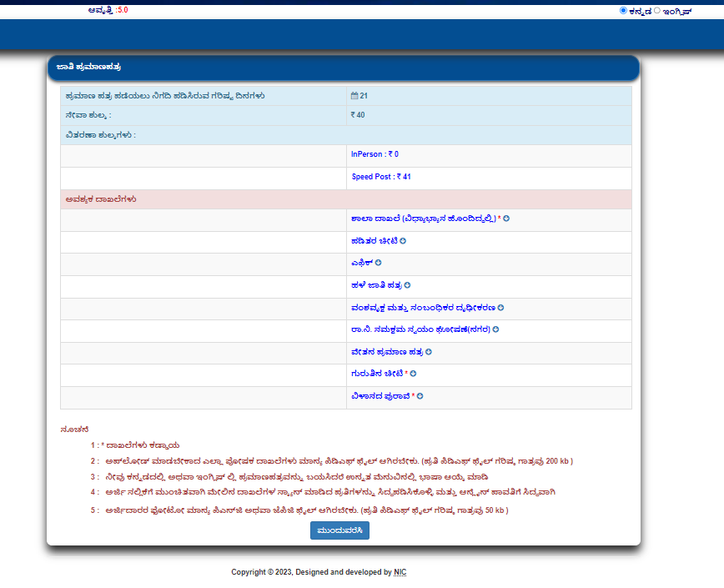
Task: Click the ಶಾಲಾ ದಾಖಲೆ document label
Action: coord(424,219)
